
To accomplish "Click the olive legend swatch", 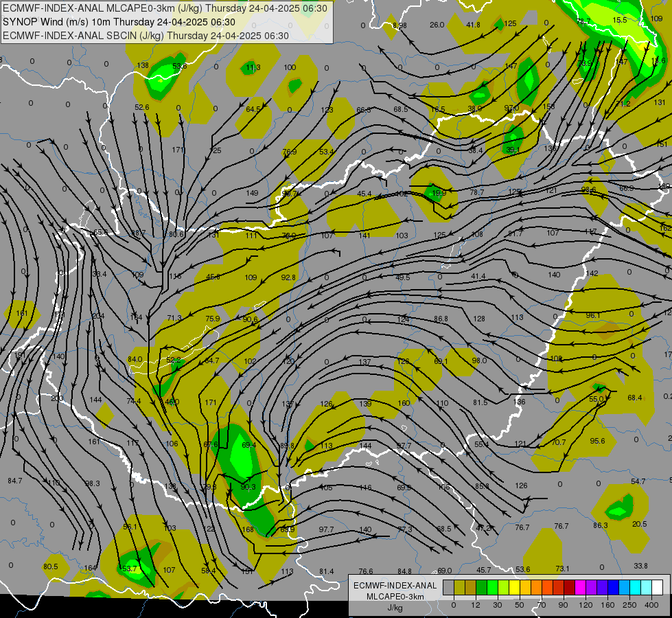I will pos(459,587).
